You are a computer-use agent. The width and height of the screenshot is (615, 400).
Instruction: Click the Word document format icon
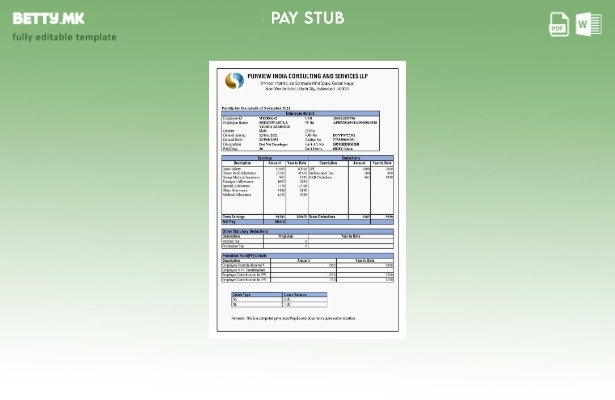(x=588, y=25)
